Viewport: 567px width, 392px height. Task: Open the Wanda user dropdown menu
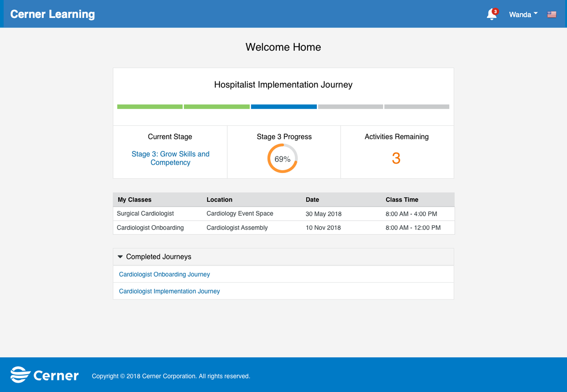pyautogui.click(x=523, y=15)
